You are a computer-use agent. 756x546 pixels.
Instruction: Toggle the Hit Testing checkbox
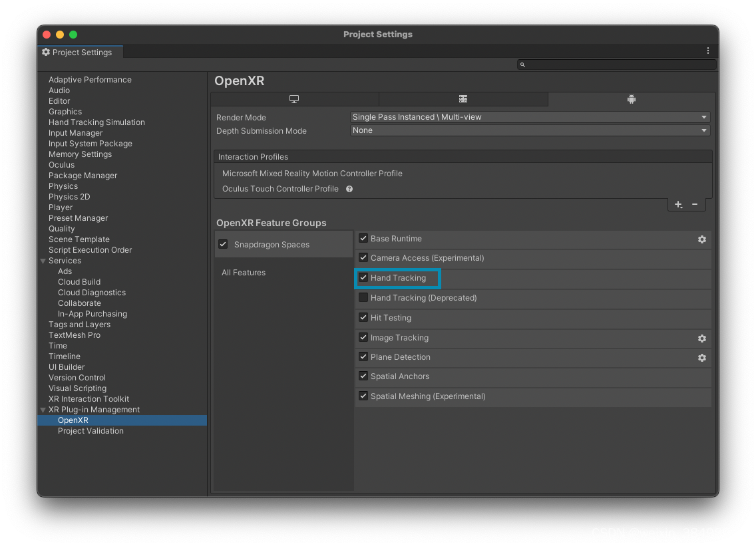pos(363,318)
